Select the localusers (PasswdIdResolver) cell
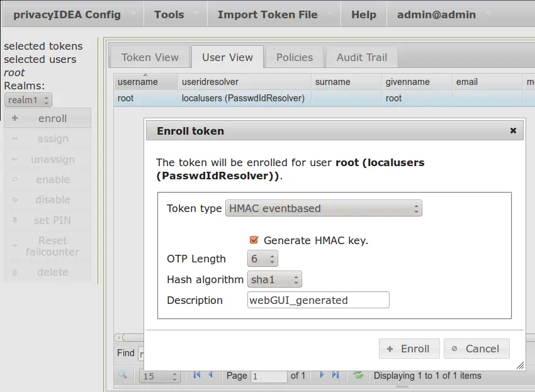The width and height of the screenshot is (535, 392). 244,98
